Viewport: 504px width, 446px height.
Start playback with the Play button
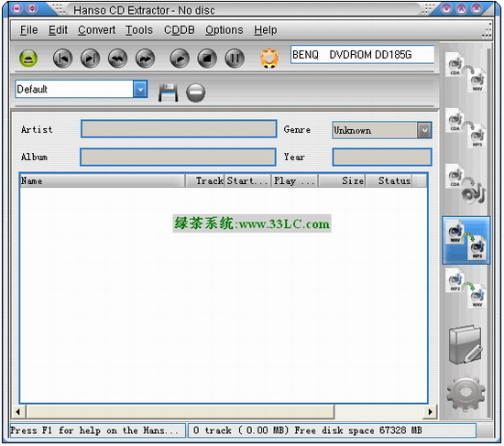180,59
